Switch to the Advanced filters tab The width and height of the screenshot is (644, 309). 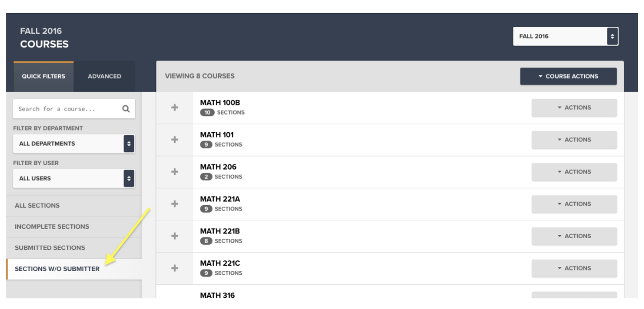click(104, 76)
